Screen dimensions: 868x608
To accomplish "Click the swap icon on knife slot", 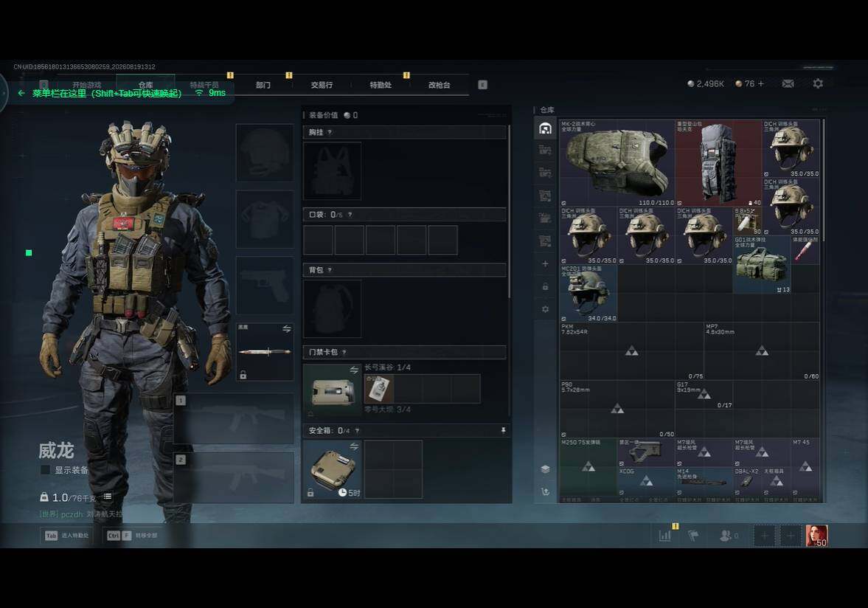I will click(287, 329).
